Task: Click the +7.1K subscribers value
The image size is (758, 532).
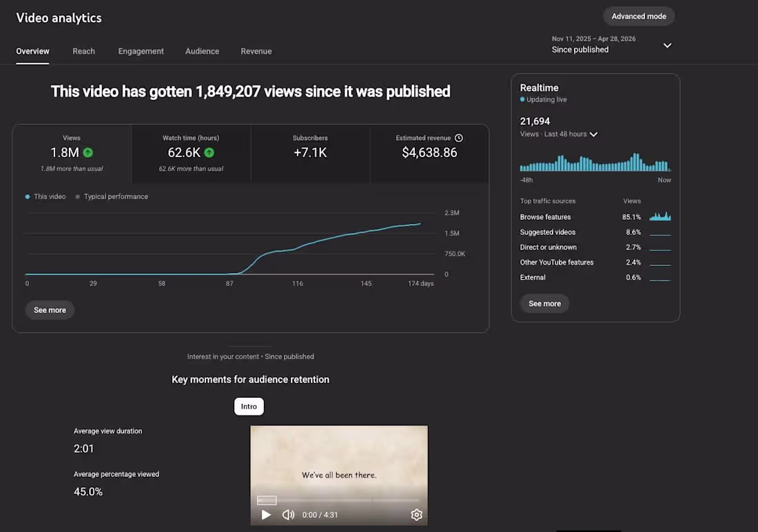Action: (310, 152)
